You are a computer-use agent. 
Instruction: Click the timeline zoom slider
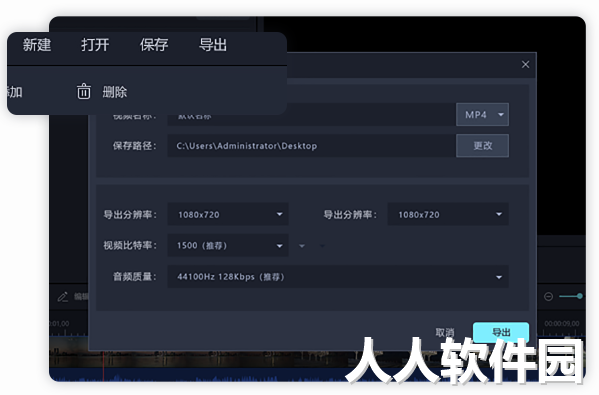pos(571,296)
